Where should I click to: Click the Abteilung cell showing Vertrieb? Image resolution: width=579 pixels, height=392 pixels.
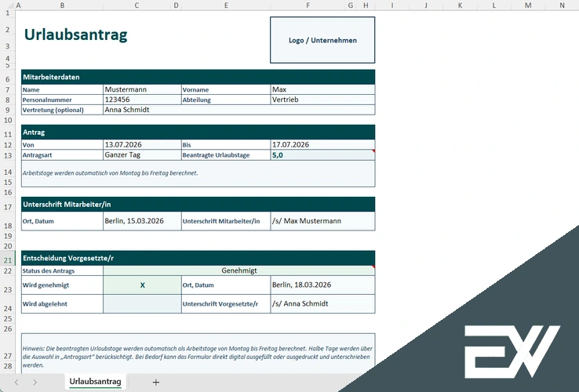322,100
